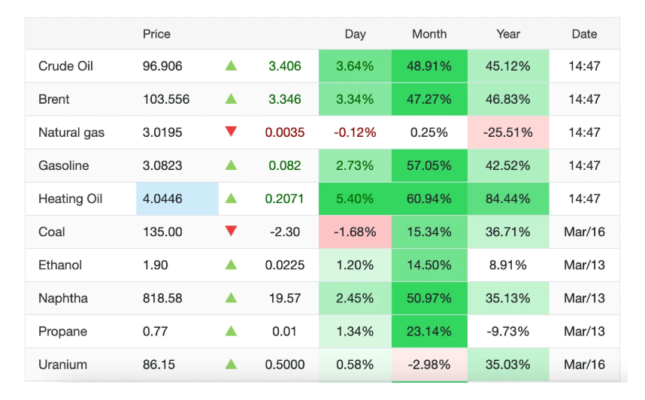
Task: Click the red down arrow in Coal row
Action: (231, 231)
